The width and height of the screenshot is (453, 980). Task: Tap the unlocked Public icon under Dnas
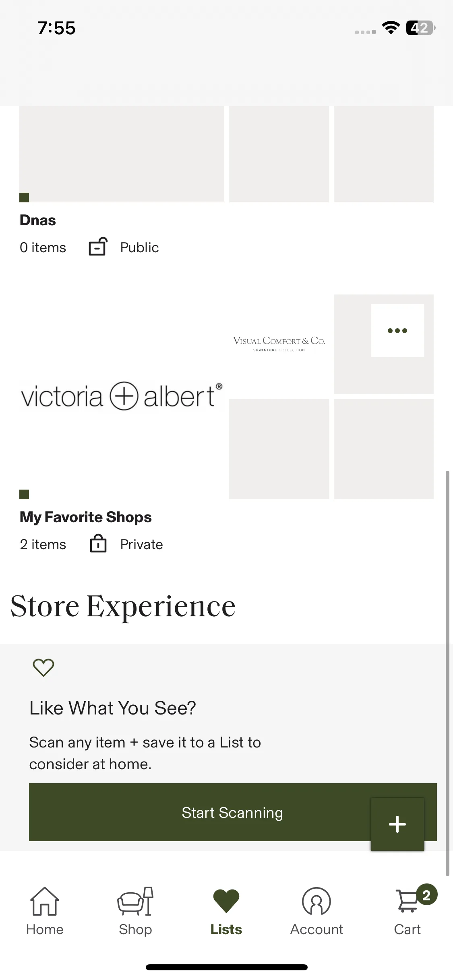click(x=98, y=247)
